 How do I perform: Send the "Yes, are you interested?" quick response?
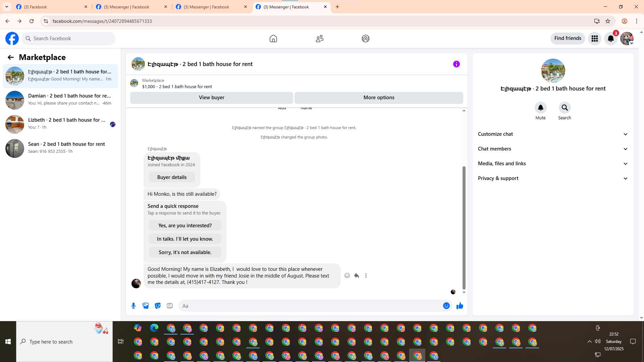[185, 226]
